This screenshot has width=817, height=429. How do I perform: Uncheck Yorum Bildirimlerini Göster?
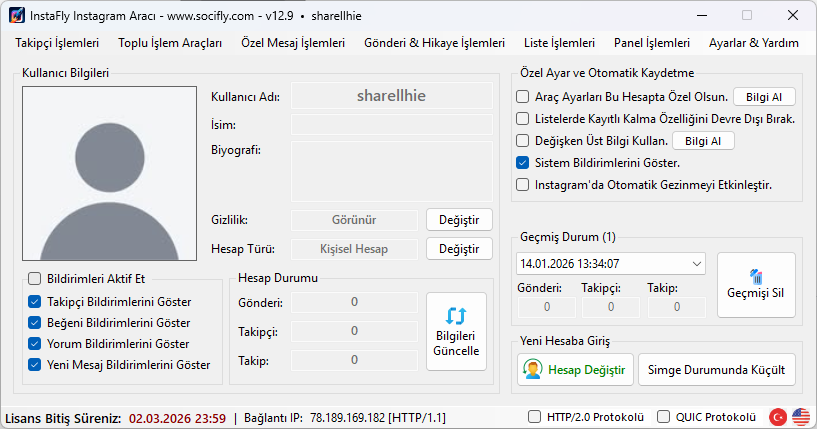[34, 344]
